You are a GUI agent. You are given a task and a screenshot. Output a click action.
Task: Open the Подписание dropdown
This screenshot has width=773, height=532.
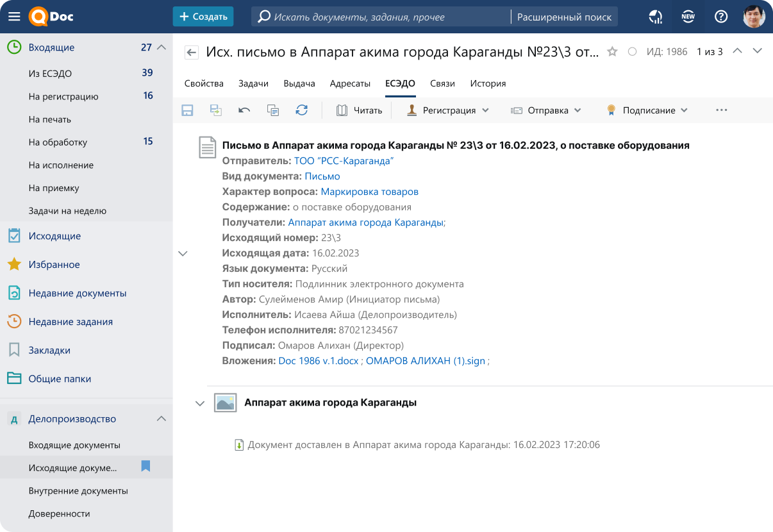(x=647, y=110)
